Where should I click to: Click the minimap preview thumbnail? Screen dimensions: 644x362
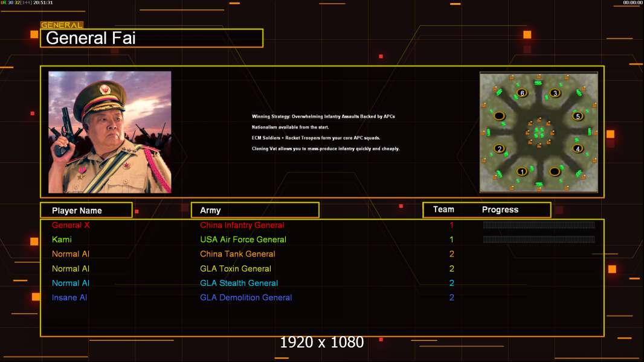coord(539,132)
